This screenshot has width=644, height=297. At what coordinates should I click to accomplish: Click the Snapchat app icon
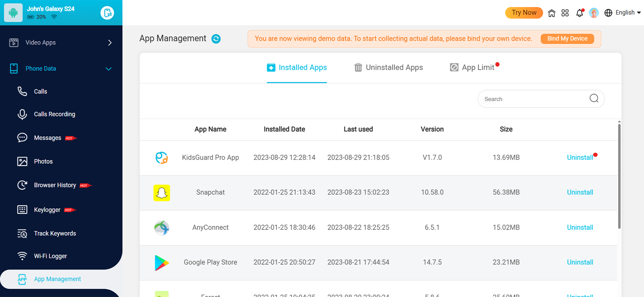162,193
